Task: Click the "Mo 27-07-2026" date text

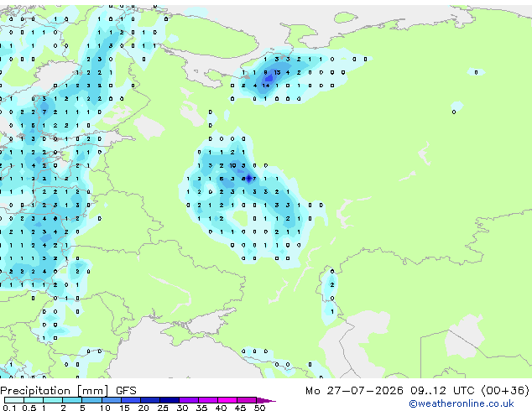Action: click(x=354, y=391)
